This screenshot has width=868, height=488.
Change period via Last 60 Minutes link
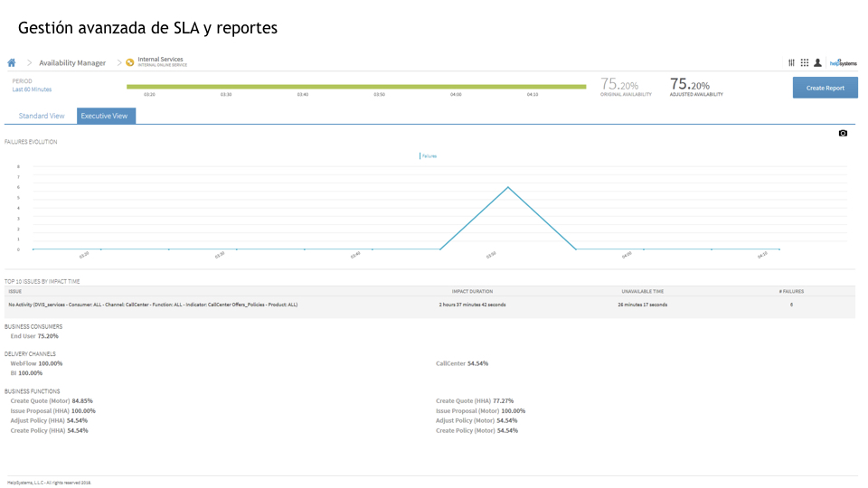[x=33, y=89]
